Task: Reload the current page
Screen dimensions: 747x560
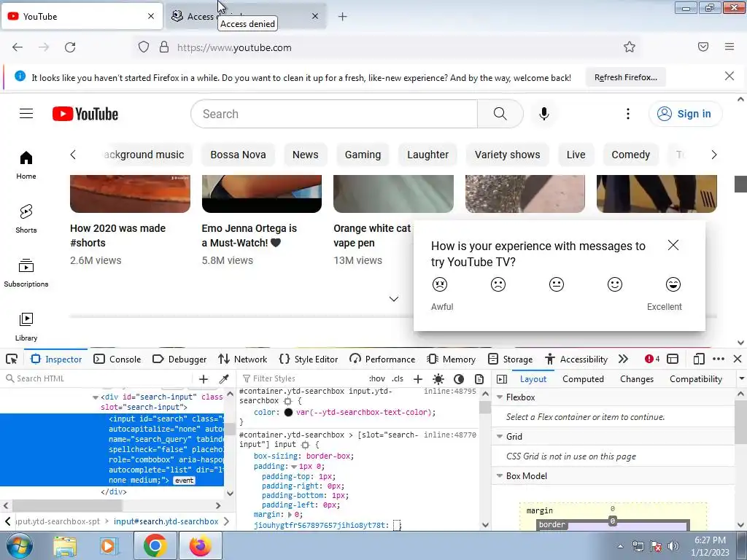Action: [x=70, y=47]
